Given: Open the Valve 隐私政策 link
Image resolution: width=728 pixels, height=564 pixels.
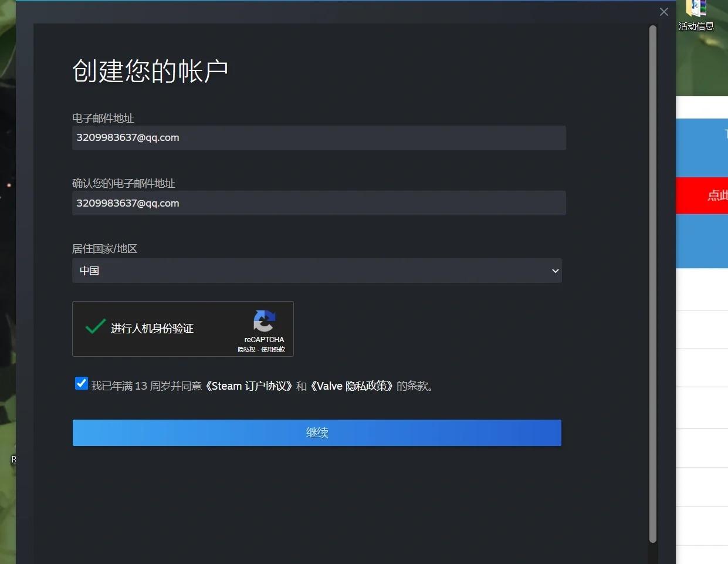Looking at the screenshot, I should [352, 386].
